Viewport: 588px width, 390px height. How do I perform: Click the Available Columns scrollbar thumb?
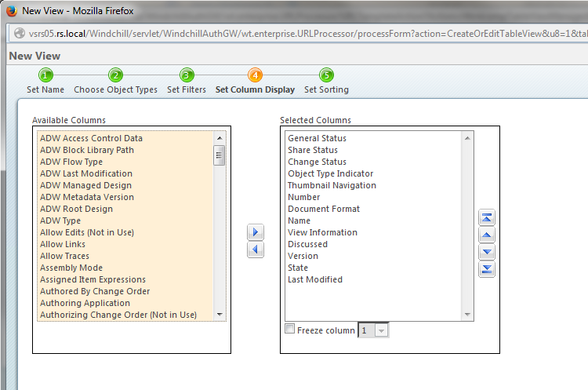(x=219, y=155)
